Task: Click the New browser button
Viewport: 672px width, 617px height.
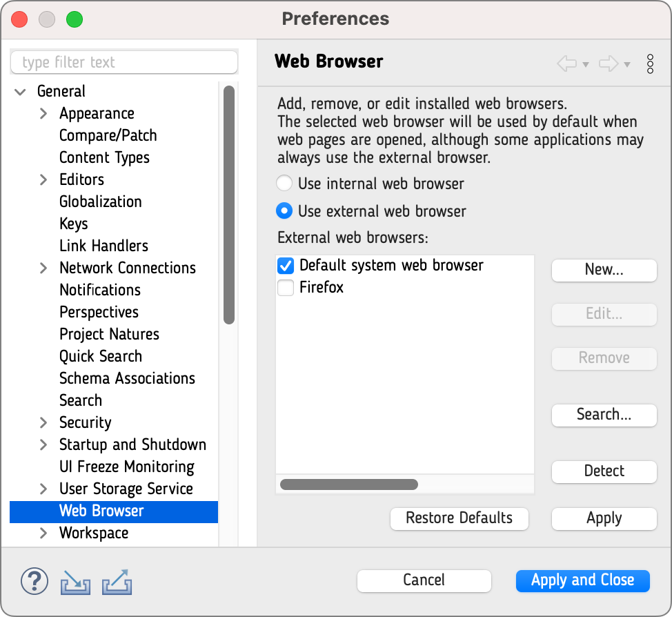Action: (604, 270)
